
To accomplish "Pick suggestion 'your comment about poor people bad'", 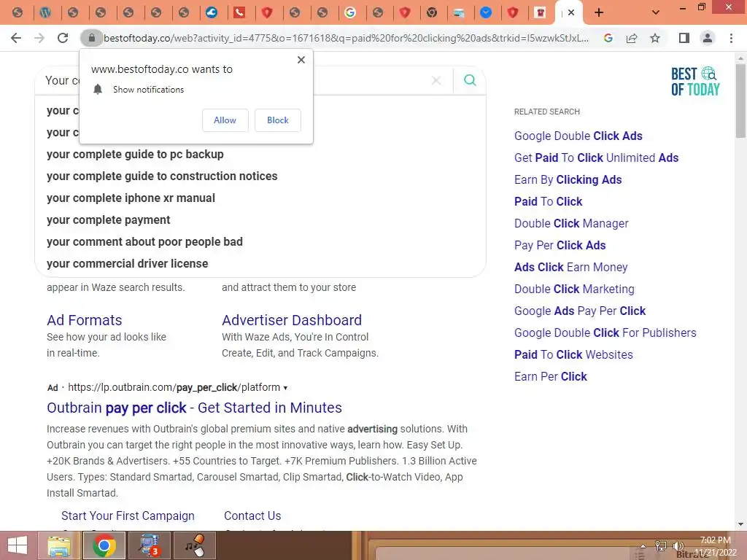I will 145,242.
